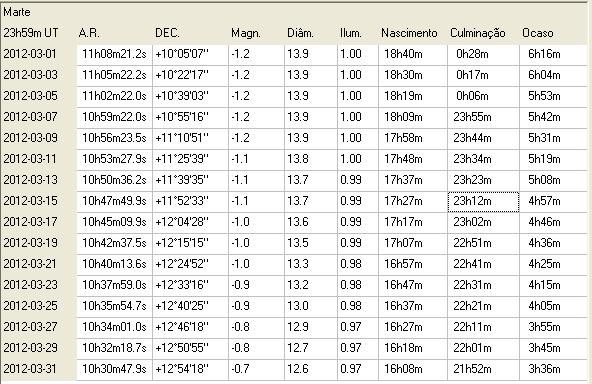The height and width of the screenshot is (384, 592).
Task: Select right ascension cell 10h32m18.7s
Action: coord(115,349)
